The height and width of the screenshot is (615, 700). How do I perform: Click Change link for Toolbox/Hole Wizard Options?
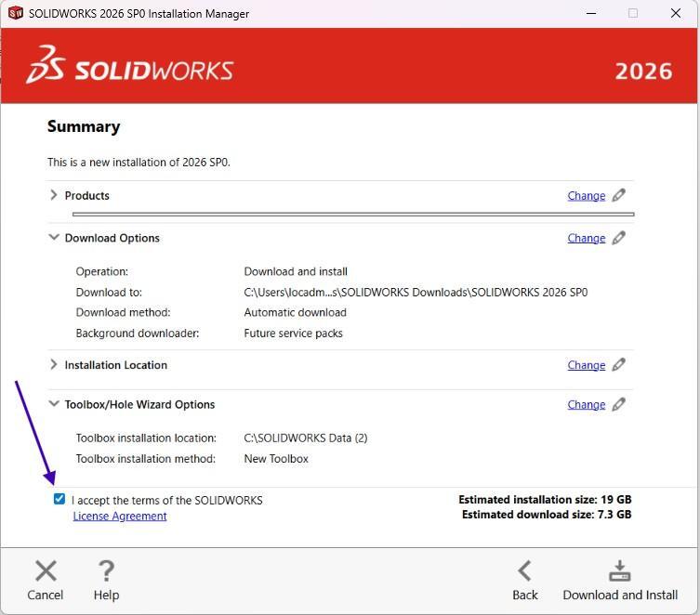pos(587,404)
